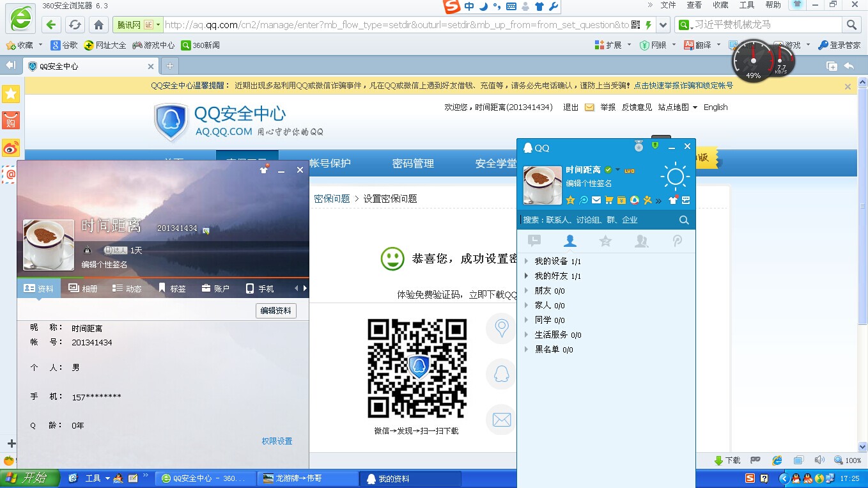Open the Tencent News circular icon in QQ panel
The width and height of the screenshot is (868, 488).
[634, 200]
